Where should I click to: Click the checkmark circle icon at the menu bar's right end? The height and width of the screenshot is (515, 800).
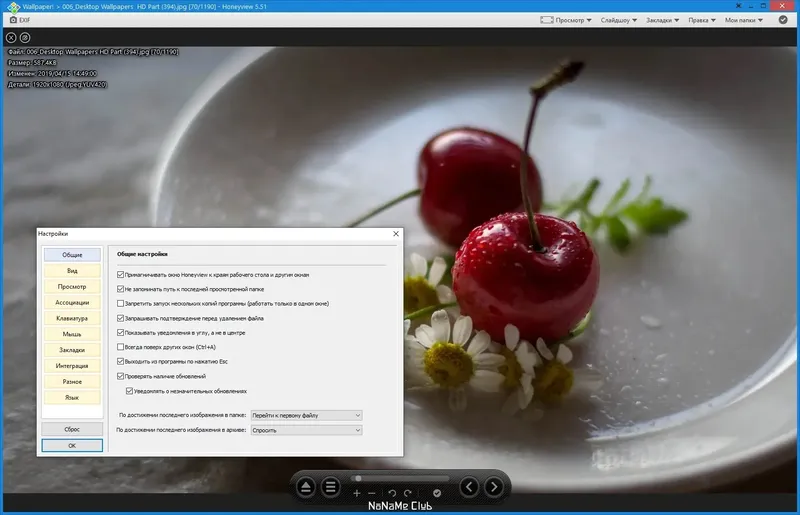(783, 20)
